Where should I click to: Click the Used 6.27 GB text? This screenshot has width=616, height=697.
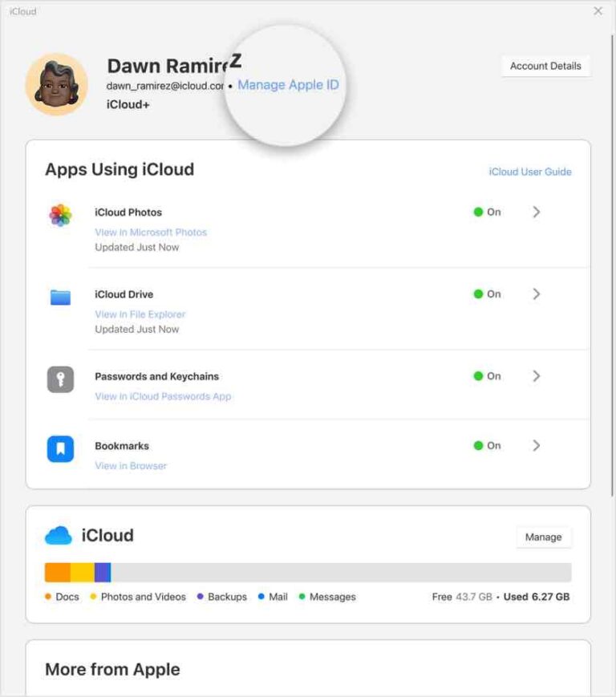(537, 597)
